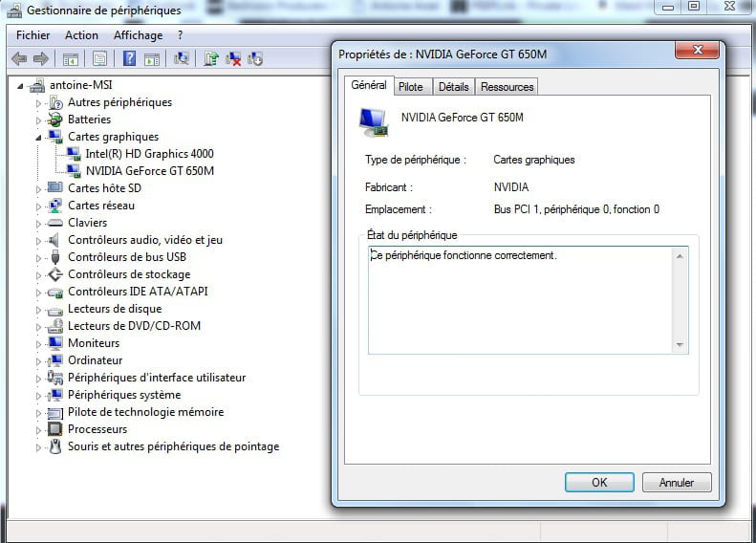
Task: Open the Action menu
Action: (x=81, y=35)
